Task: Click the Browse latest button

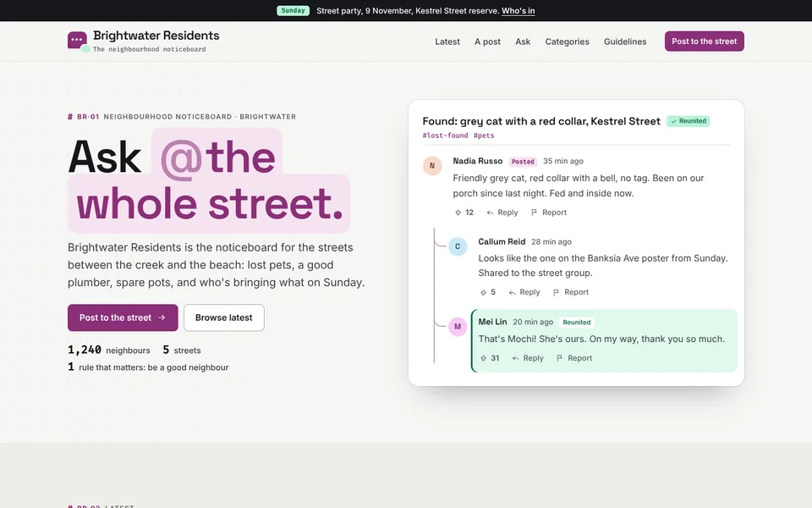Action: tap(223, 317)
